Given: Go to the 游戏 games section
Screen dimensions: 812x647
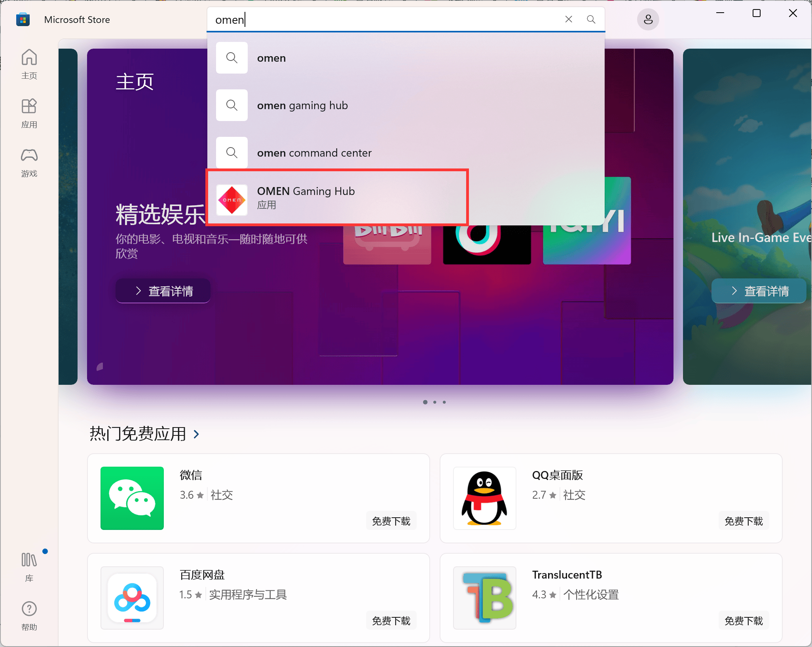Looking at the screenshot, I should tap(29, 162).
